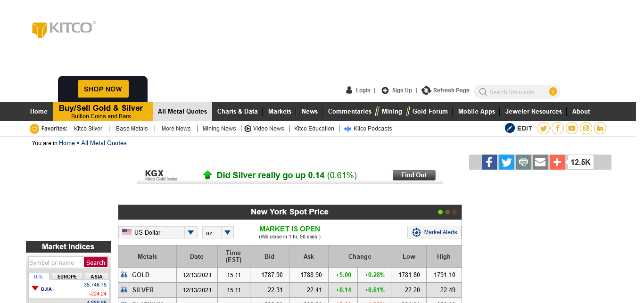
Task: Expand the orange plus share menu
Action: [x=557, y=162]
